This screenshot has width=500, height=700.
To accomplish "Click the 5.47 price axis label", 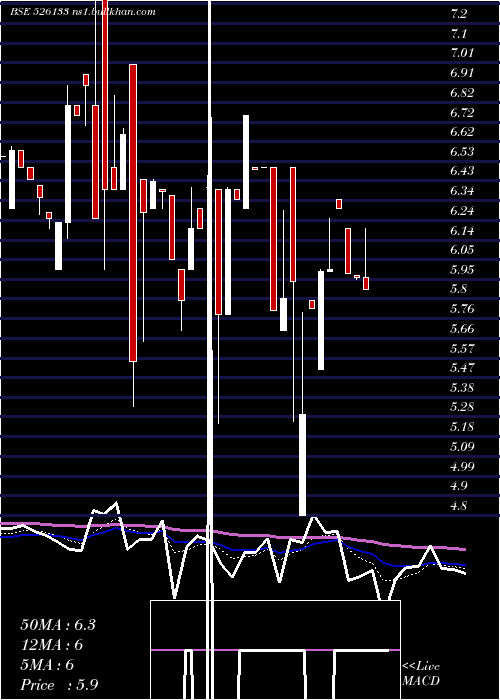I will tap(462, 367).
